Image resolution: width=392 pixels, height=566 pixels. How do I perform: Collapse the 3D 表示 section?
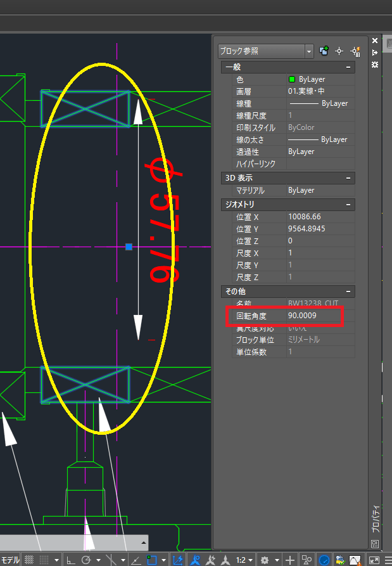348,178
